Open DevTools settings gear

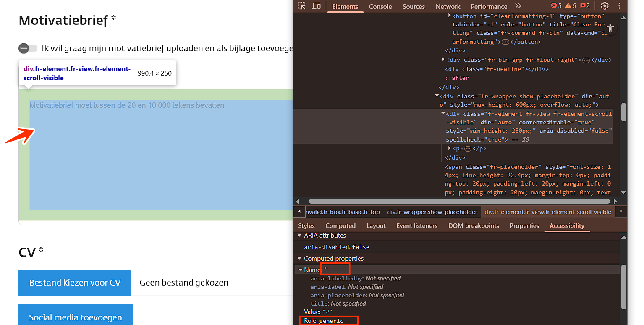(x=605, y=6)
